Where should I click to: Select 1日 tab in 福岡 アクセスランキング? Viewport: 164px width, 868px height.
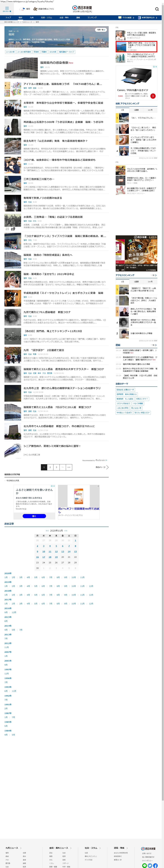tap(122, 110)
